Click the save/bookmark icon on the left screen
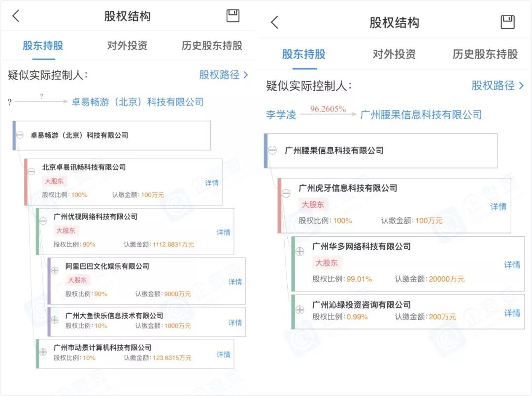This screenshot has width=532, height=396. point(233,15)
